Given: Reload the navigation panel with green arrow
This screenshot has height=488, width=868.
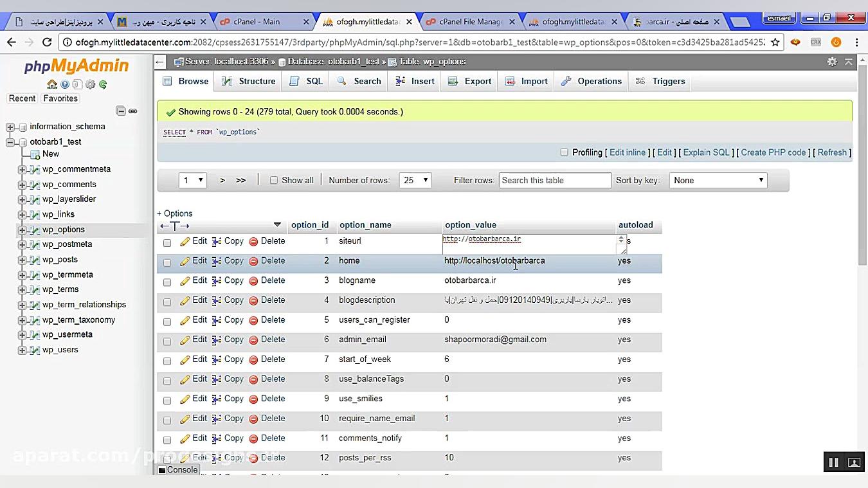Looking at the screenshot, I should [103, 84].
